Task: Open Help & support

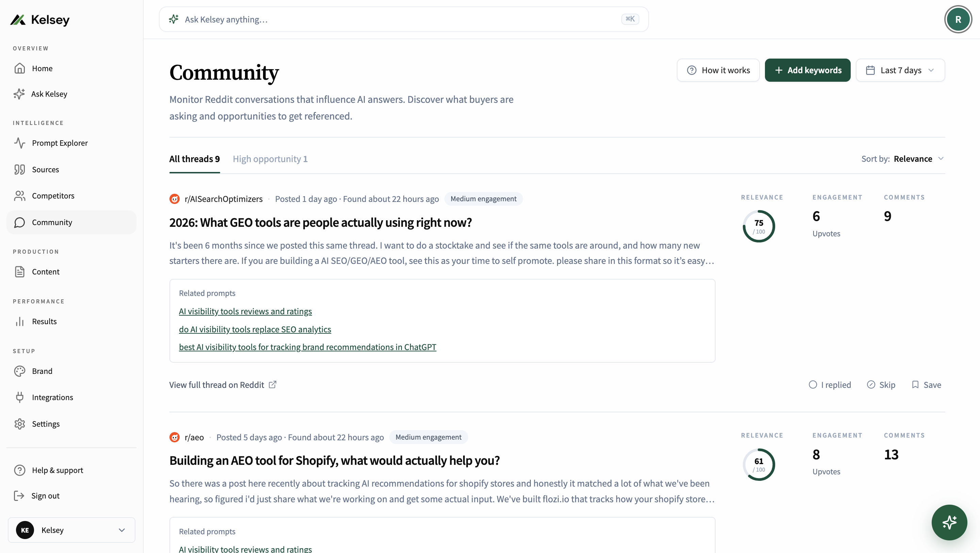Action: click(x=71, y=470)
